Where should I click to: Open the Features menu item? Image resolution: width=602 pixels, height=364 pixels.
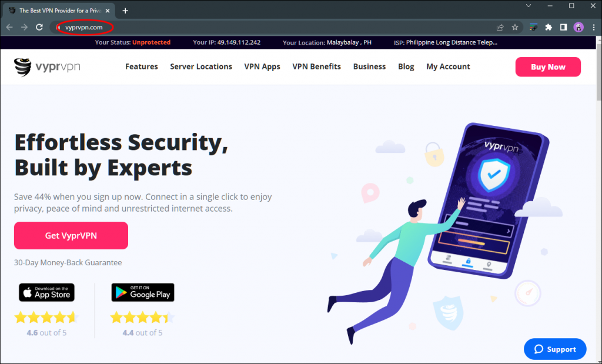coord(141,66)
